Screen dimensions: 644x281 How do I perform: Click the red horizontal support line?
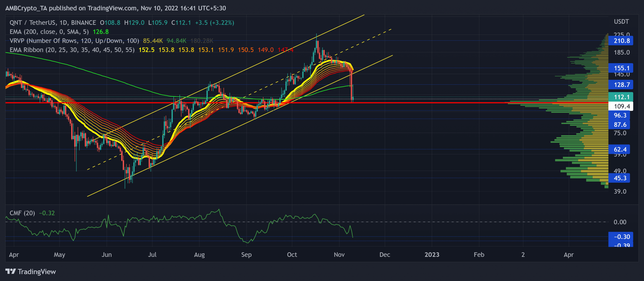[252, 103]
